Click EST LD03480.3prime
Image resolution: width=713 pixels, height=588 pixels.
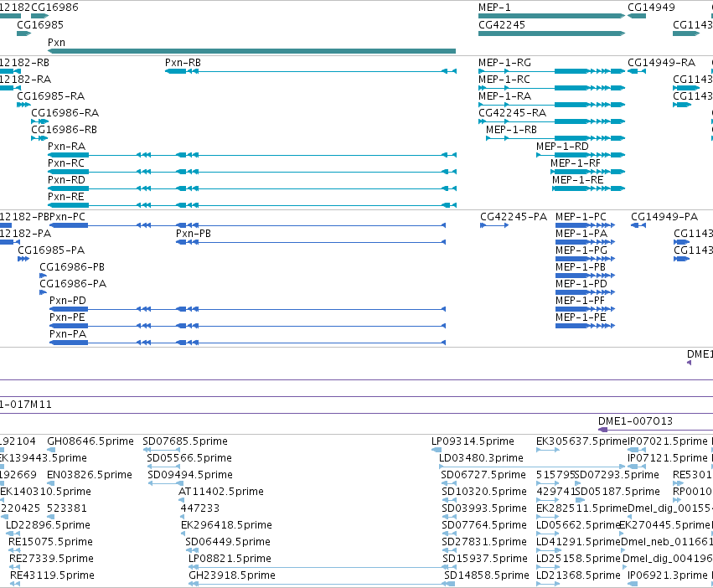coord(481,458)
